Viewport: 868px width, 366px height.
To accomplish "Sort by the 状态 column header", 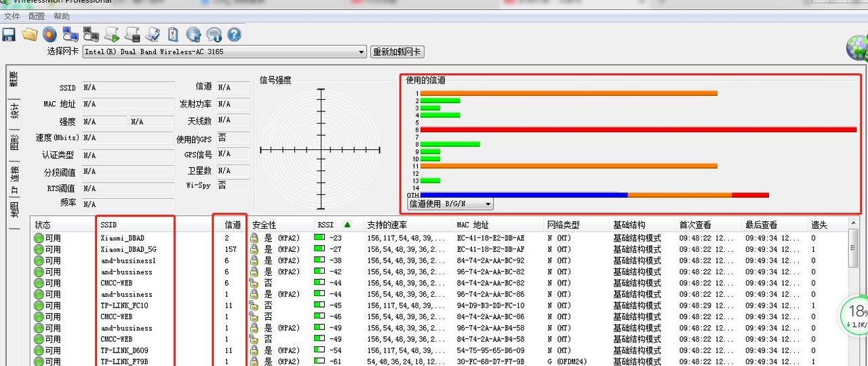I will tap(64, 225).
